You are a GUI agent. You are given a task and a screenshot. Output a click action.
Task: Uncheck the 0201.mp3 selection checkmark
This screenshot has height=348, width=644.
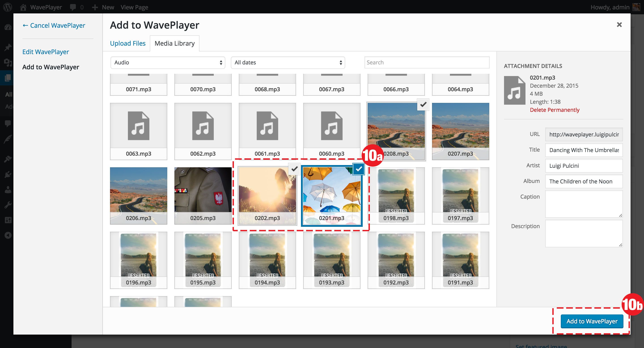(x=358, y=169)
